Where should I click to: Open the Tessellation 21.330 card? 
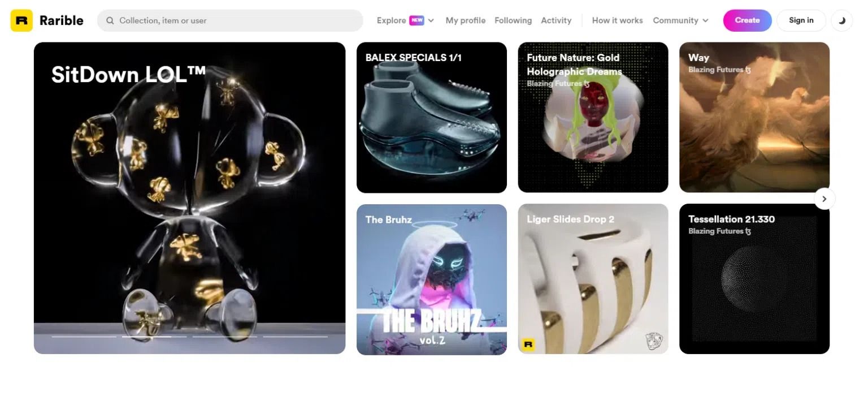coord(754,279)
